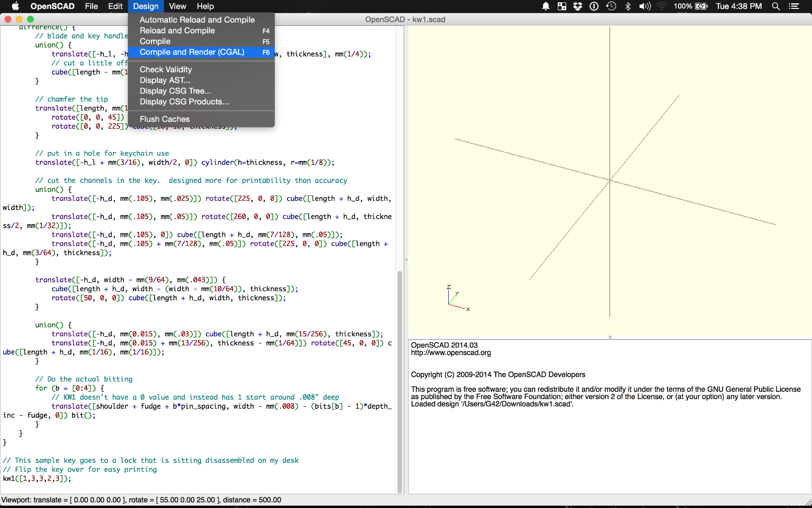Viewport: 812px width, 508px height.
Task: Open Spotlight search magnifier
Action: pos(776,6)
